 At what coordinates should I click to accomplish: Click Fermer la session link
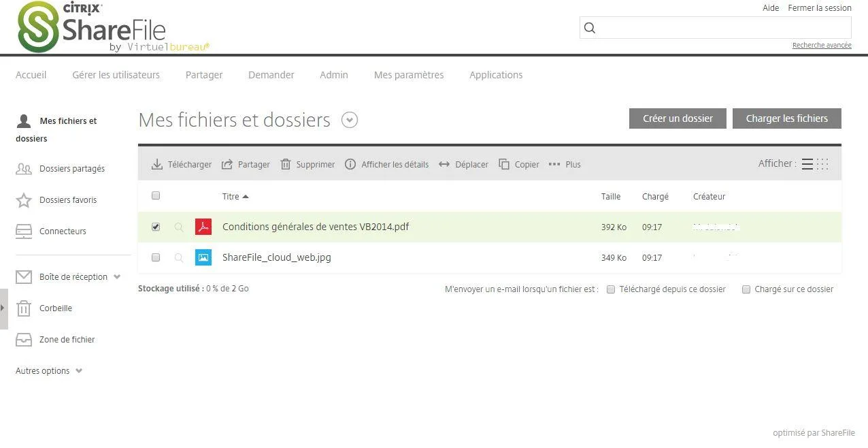point(820,8)
